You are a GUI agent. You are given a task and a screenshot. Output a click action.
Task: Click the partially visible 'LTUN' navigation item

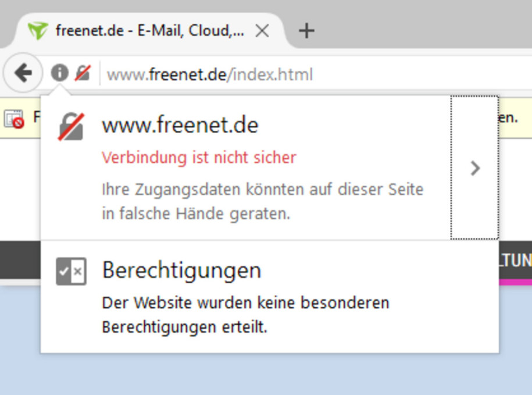click(x=515, y=260)
